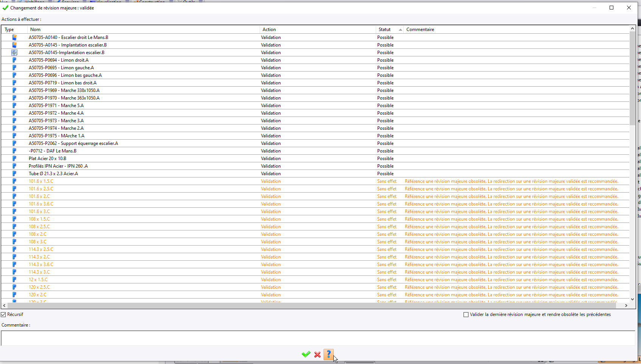Viewport: 641px width, 364px height.
Task: Click the vertical scrollbar thumb of the actions list
Action: pos(632,78)
